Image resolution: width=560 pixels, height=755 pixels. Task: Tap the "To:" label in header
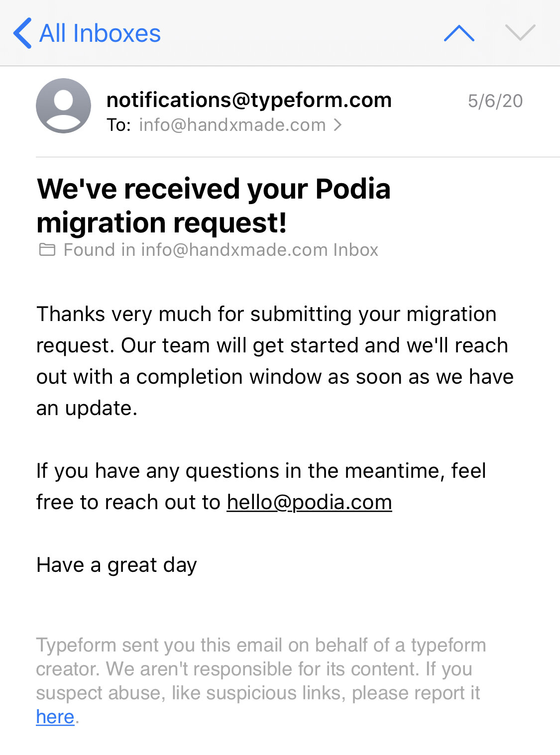click(118, 125)
